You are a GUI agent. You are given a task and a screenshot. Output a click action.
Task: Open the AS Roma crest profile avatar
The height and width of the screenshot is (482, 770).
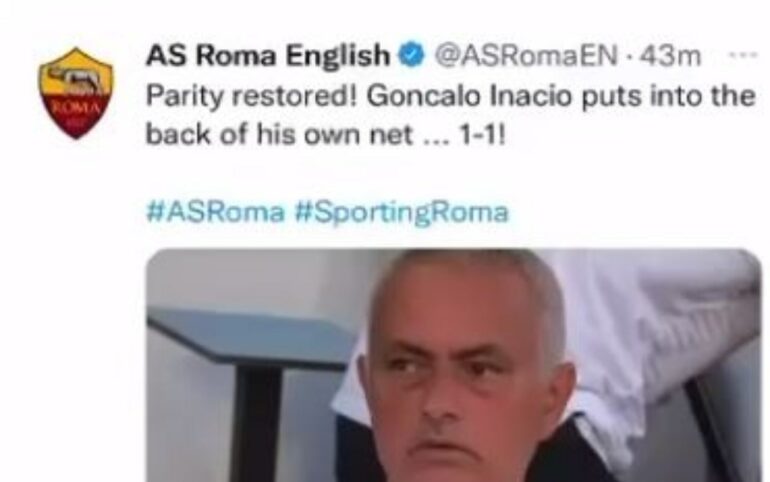(x=76, y=93)
